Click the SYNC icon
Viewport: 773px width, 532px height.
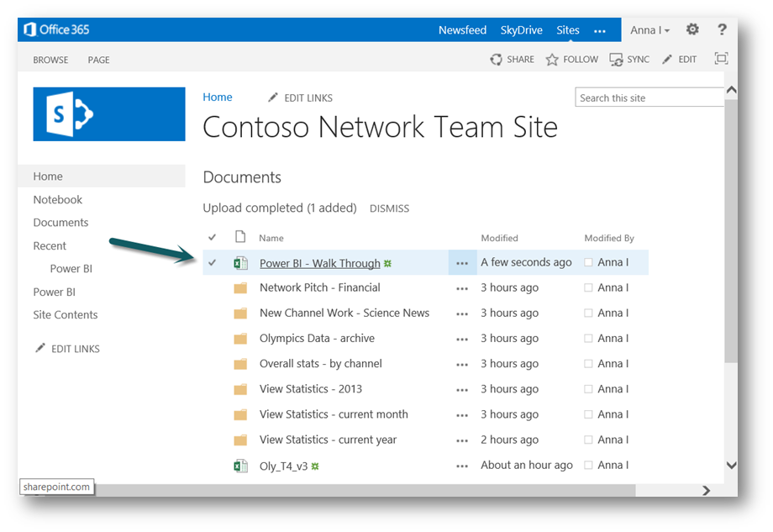click(616, 60)
